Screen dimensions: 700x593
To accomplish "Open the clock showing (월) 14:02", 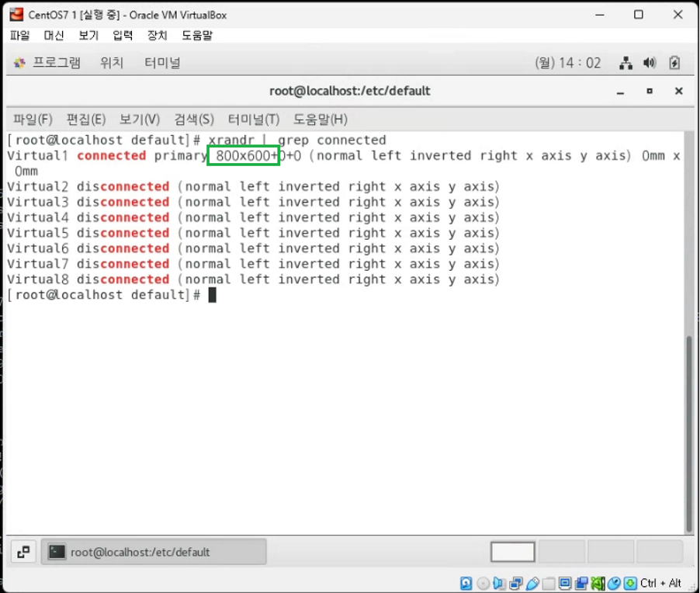I will tap(568, 63).
